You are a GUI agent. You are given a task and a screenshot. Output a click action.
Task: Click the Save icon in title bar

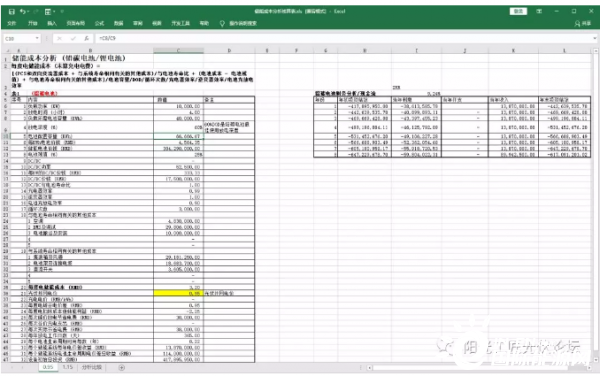(x=11, y=11)
